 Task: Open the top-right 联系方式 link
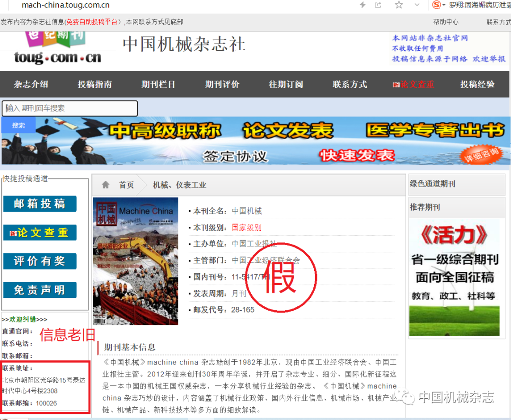(499, 22)
